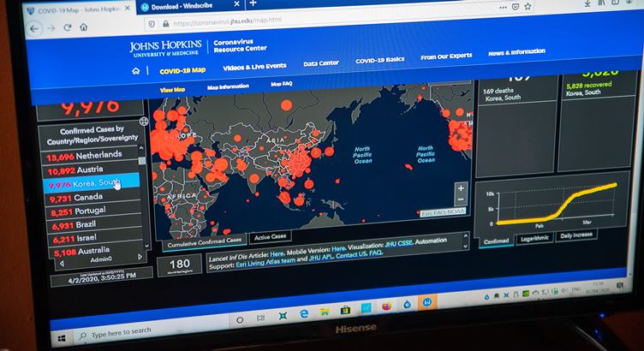The width and height of the screenshot is (644, 351).
Task: Open the JHU CSSE link
Action: (398, 243)
